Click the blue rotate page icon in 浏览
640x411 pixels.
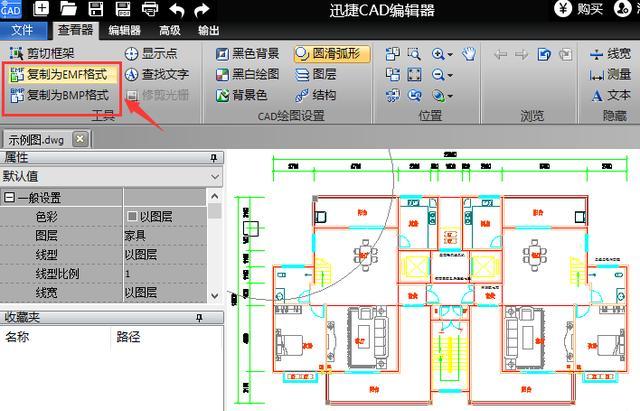tap(544, 54)
